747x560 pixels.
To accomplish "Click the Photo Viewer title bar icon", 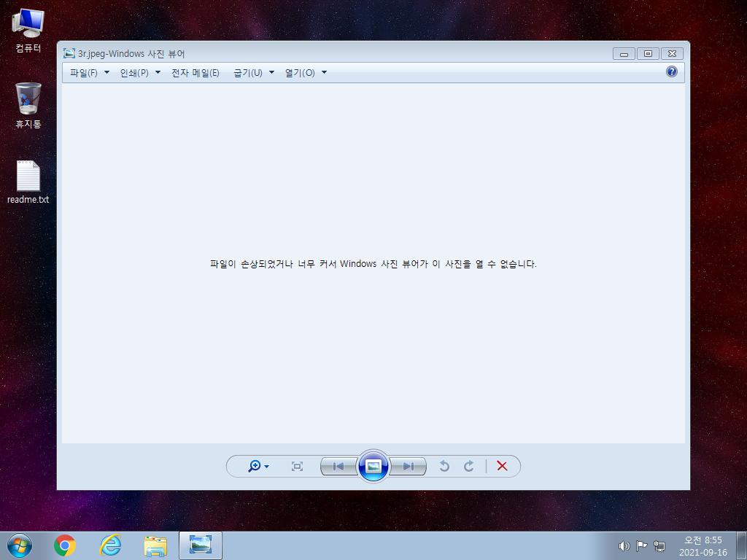I will tap(69, 53).
